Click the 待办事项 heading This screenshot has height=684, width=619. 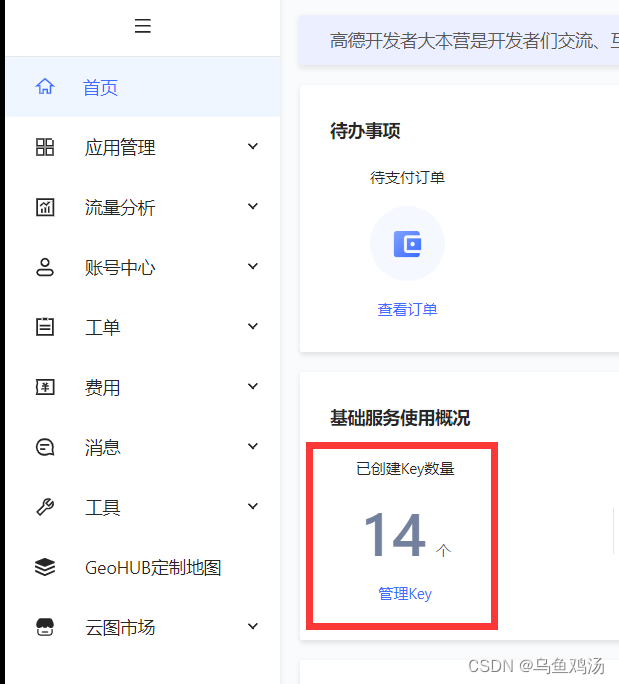(365, 130)
